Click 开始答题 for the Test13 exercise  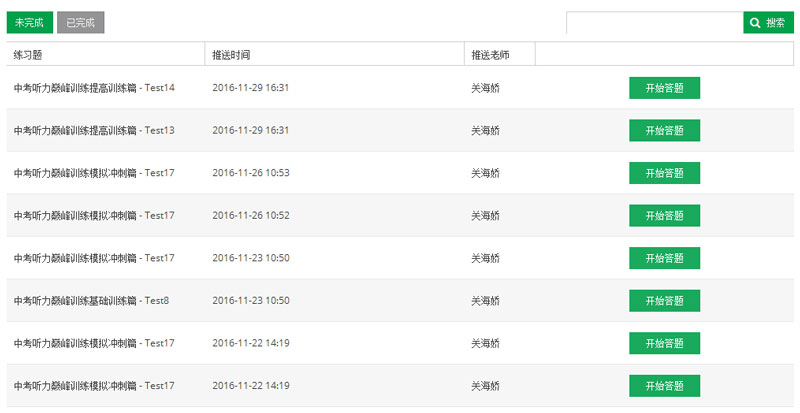click(x=664, y=130)
